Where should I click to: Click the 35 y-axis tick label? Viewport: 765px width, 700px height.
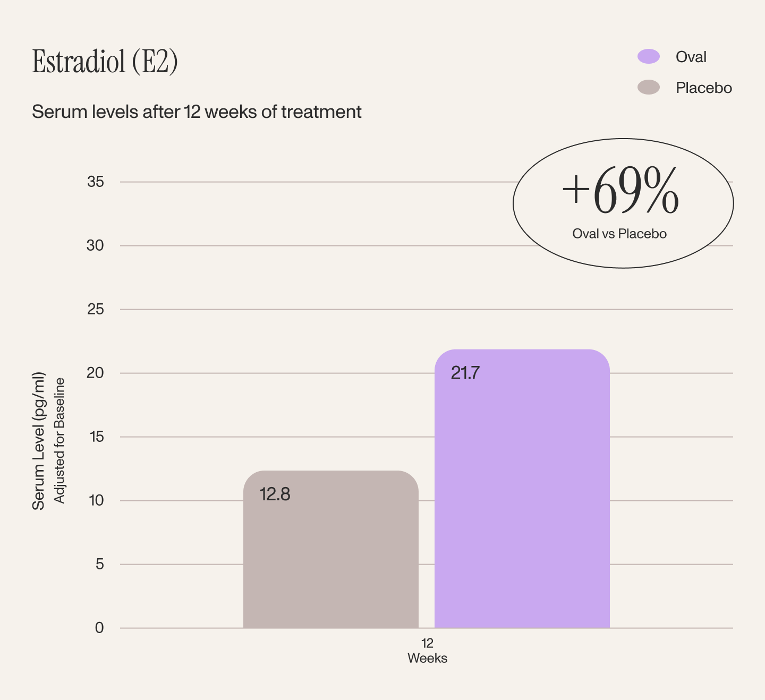click(x=96, y=182)
